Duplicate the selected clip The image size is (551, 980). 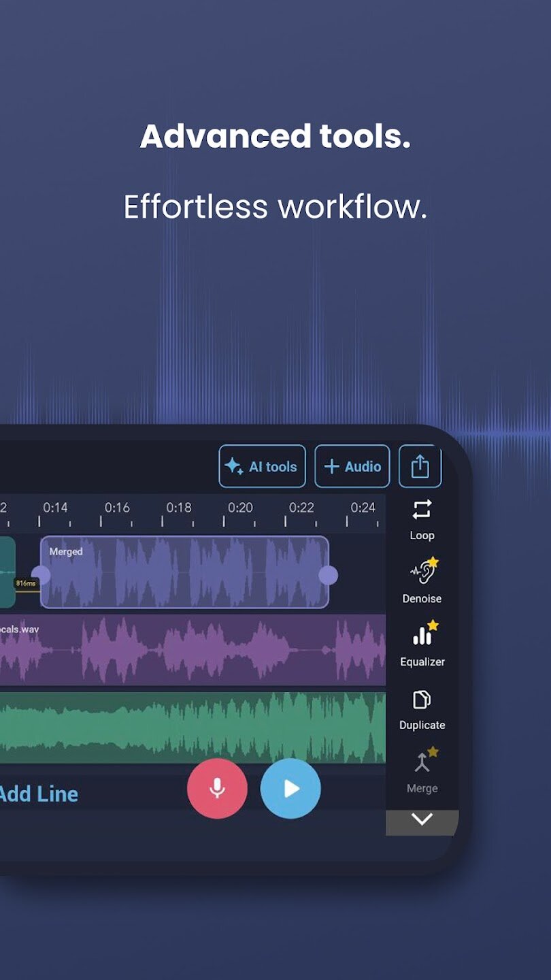[422, 708]
